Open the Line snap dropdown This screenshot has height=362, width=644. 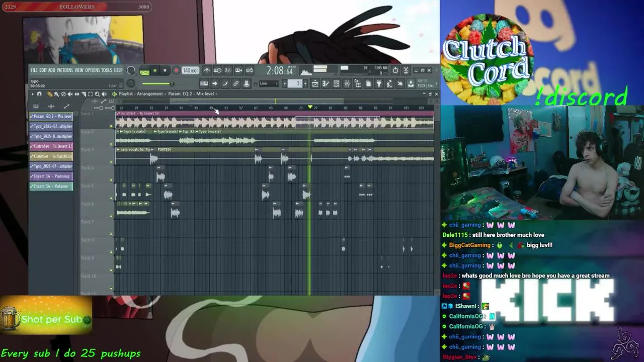(269, 83)
